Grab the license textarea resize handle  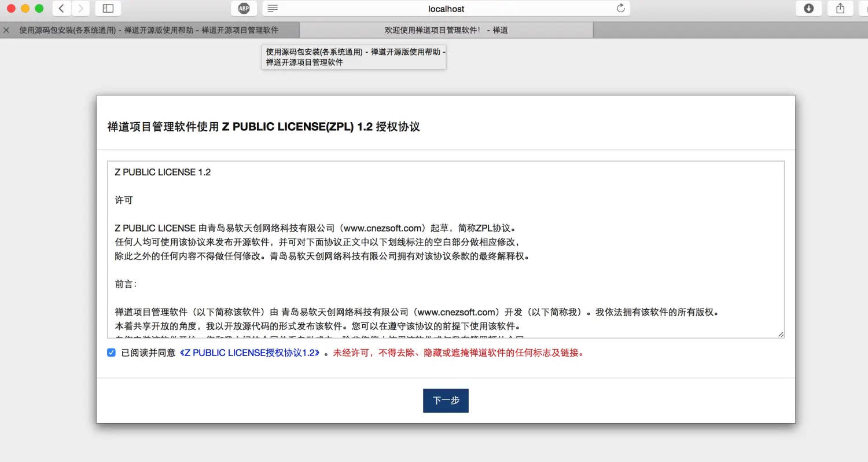point(781,334)
